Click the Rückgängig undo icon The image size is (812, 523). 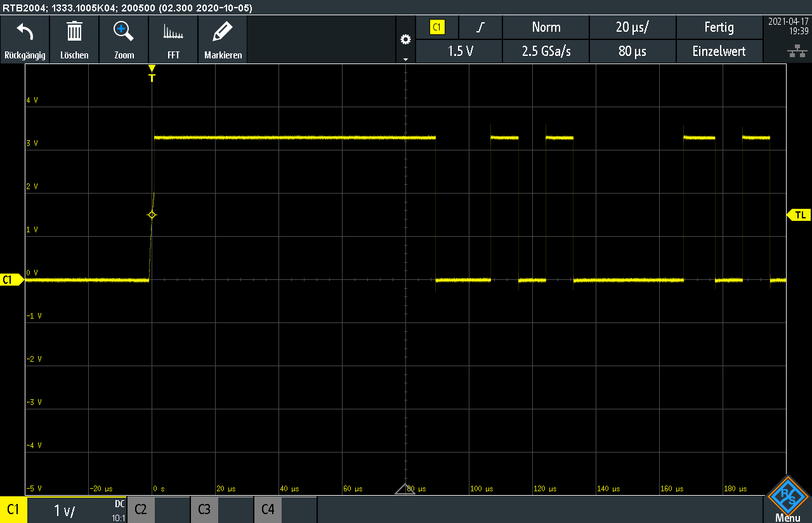click(25, 32)
